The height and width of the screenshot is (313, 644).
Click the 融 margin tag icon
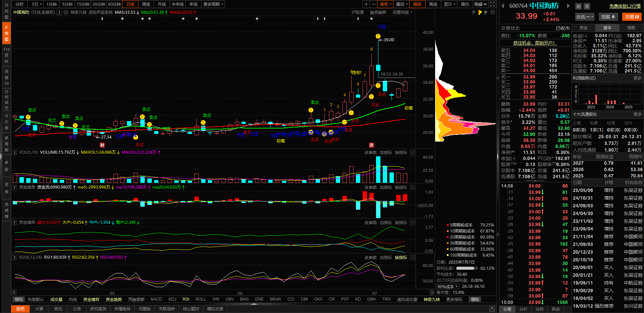579,6
